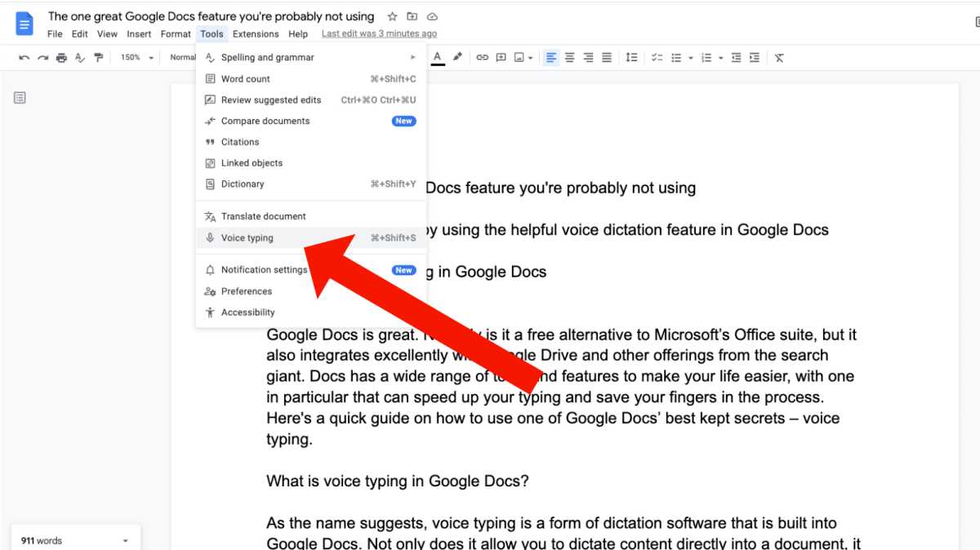
Task: Toggle the Bulleted list
Action: [676, 58]
